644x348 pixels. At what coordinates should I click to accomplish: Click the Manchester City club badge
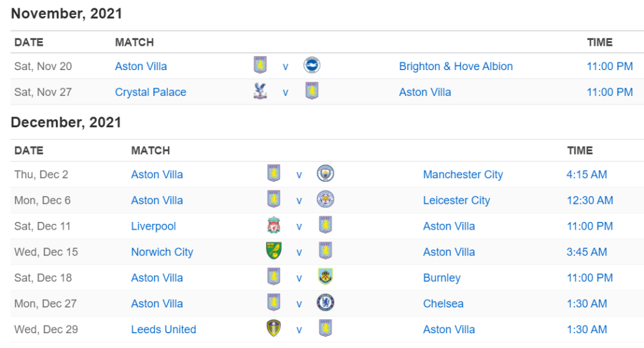point(325,174)
